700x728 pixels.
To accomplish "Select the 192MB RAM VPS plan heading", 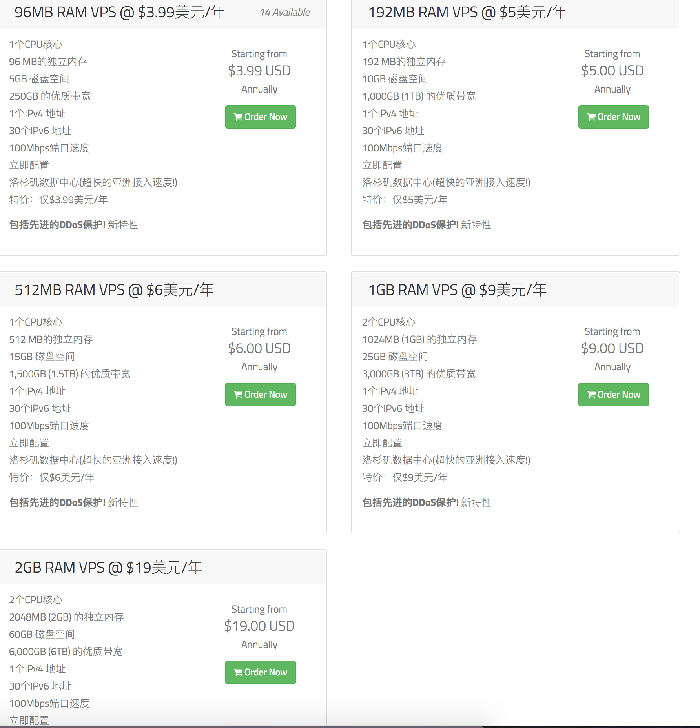I will pos(467,13).
